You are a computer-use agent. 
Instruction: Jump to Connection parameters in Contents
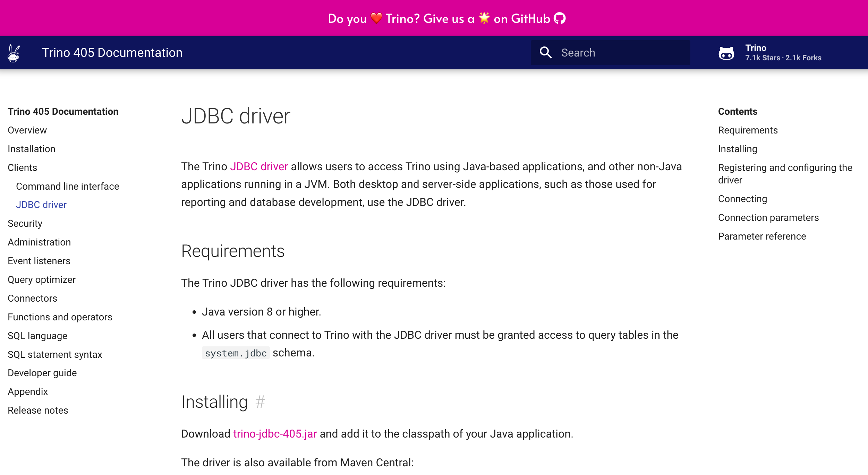[x=768, y=217]
